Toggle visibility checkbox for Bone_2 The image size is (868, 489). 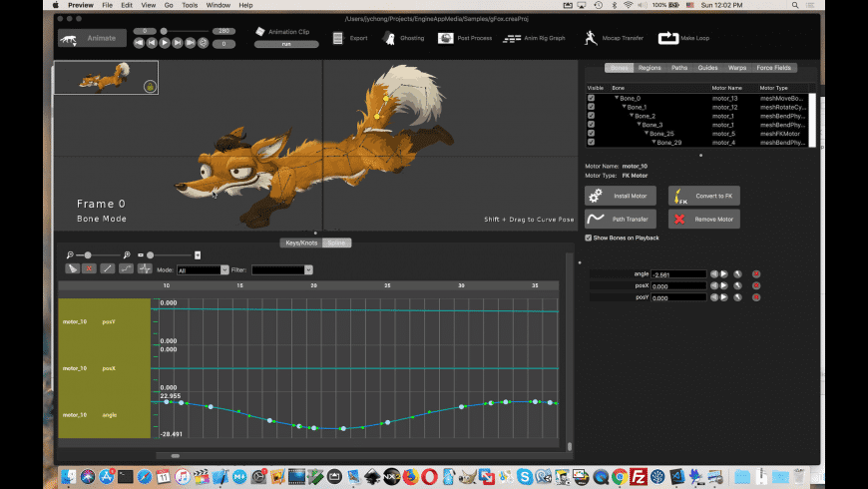tap(591, 116)
